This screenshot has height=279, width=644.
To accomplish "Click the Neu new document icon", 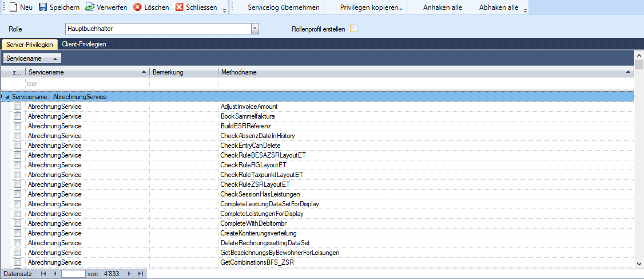I will [14, 7].
